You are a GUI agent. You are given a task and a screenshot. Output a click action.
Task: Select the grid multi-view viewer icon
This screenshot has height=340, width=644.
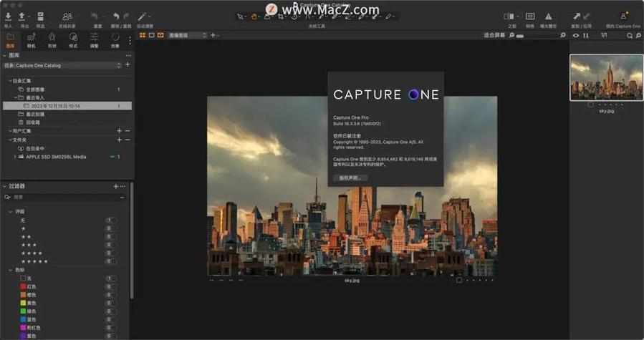pos(143,35)
